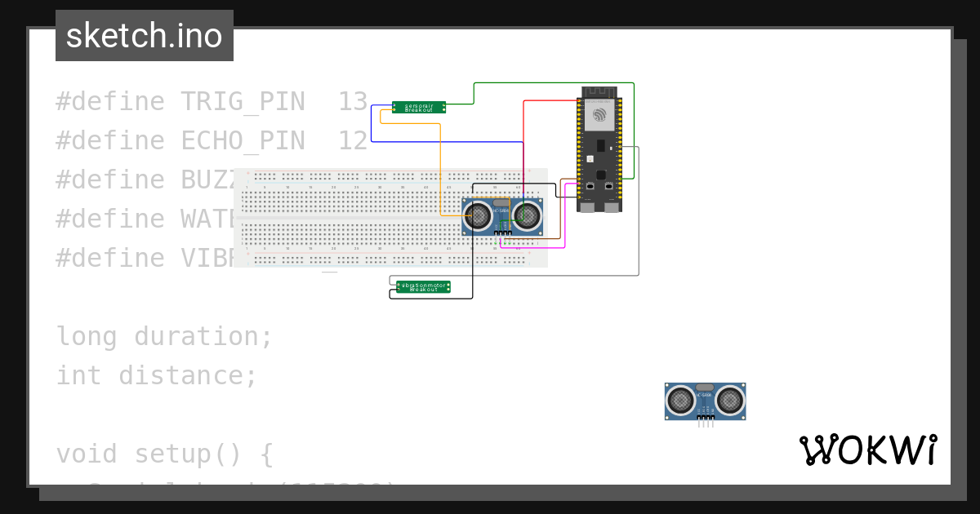Select the 'vibrationmotor Breakout' board
Screen dimensions: 980x514
coord(423,287)
